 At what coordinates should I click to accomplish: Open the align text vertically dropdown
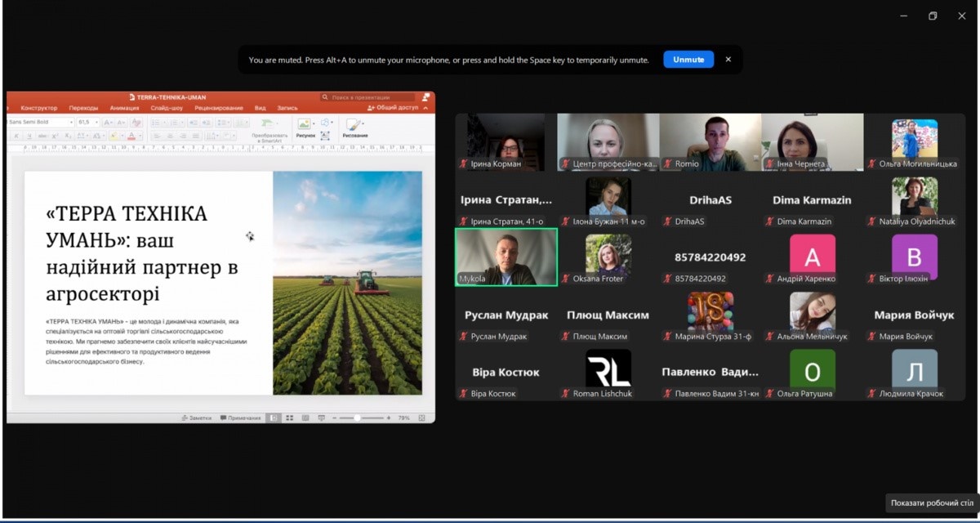point(229,136)
